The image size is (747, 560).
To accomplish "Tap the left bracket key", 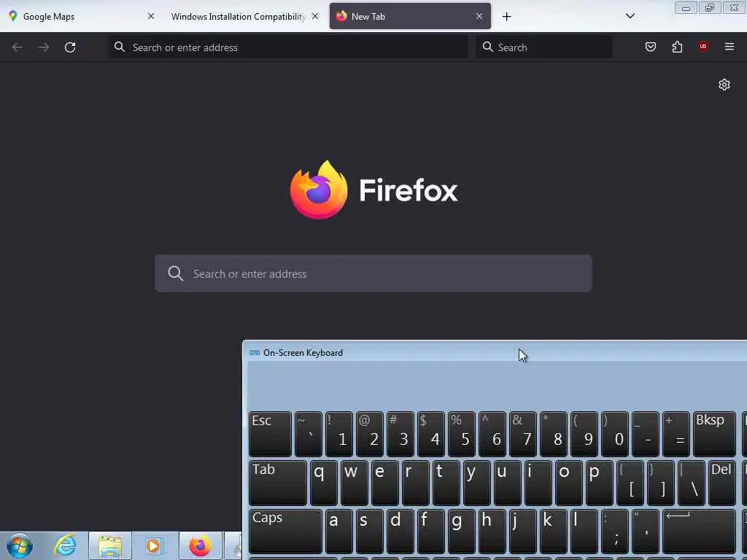I will click(x=630, y=483).
